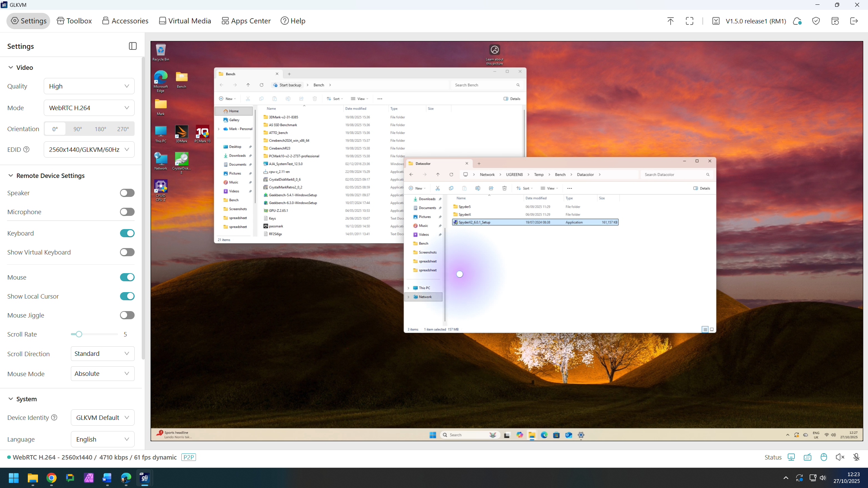The width and height of the screenshot is (868, 488).
Task: Click the microphone icon in status bar
Action: (856, 457)
